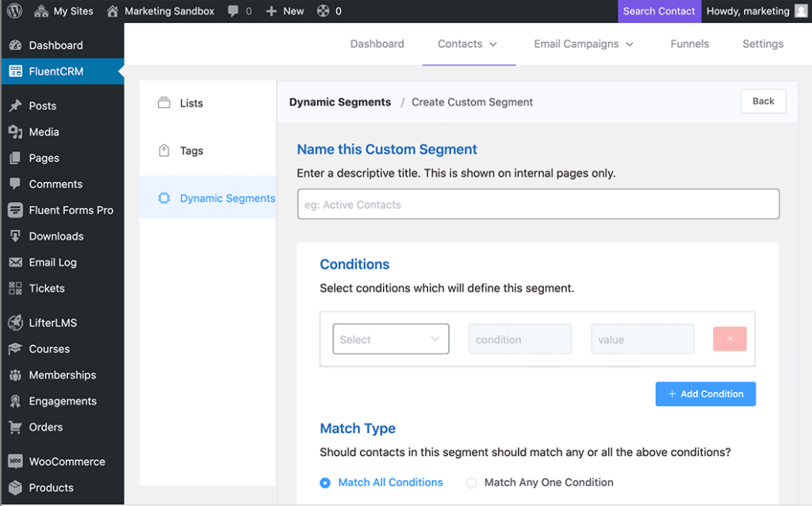Screen dimensions: 812x506
Task: Click the Dynamic Segments breadcrumb link
Action: 340,102
